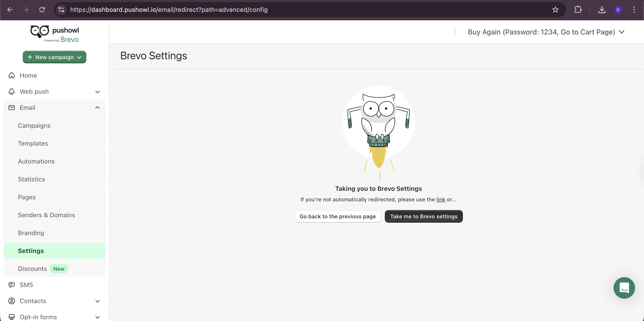
Task: Open site information icon in address bar
Action: click(x=61, y=10)
